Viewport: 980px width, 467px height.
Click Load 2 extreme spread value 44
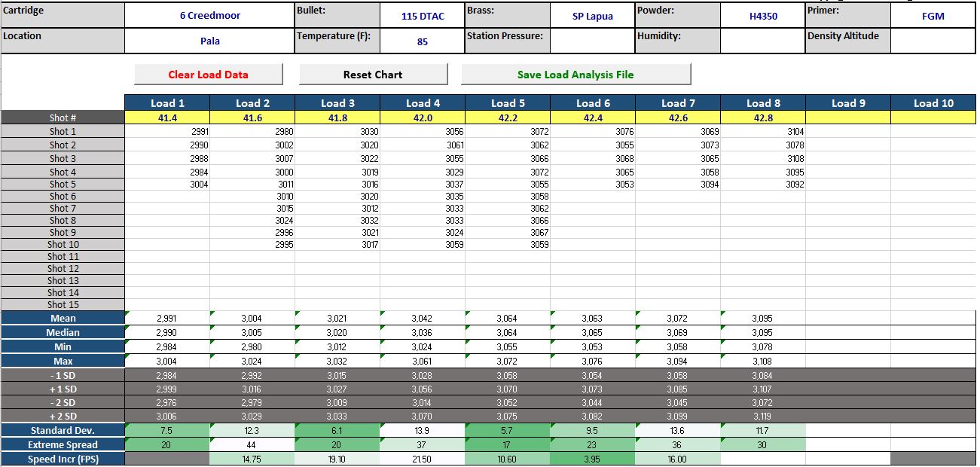pos(252,445)
